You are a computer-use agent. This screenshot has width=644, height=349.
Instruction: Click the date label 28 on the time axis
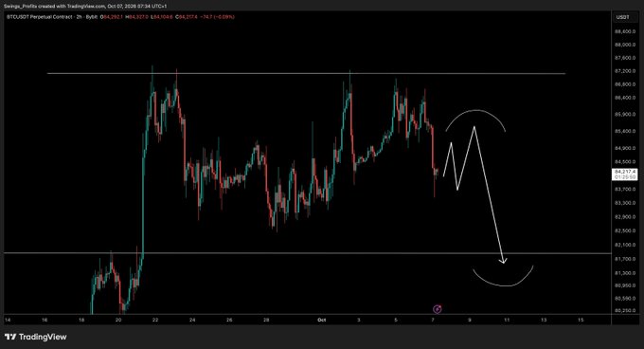(x=266, y=320)
